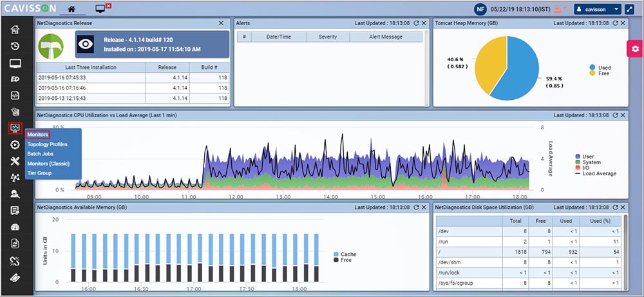Image resolution: width=644 pixels, height=297 pixels.
Task: Click the Cavisson logo
Action: coord(30,8)
